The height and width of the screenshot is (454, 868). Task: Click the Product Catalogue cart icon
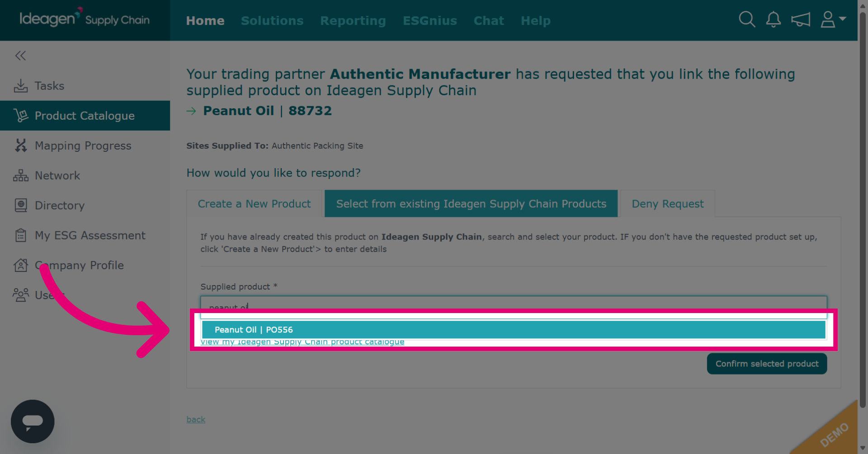21,116
